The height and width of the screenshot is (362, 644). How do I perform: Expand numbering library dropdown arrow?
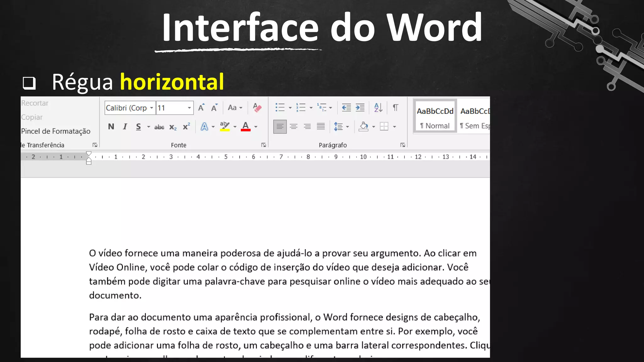tap(311, 108)
